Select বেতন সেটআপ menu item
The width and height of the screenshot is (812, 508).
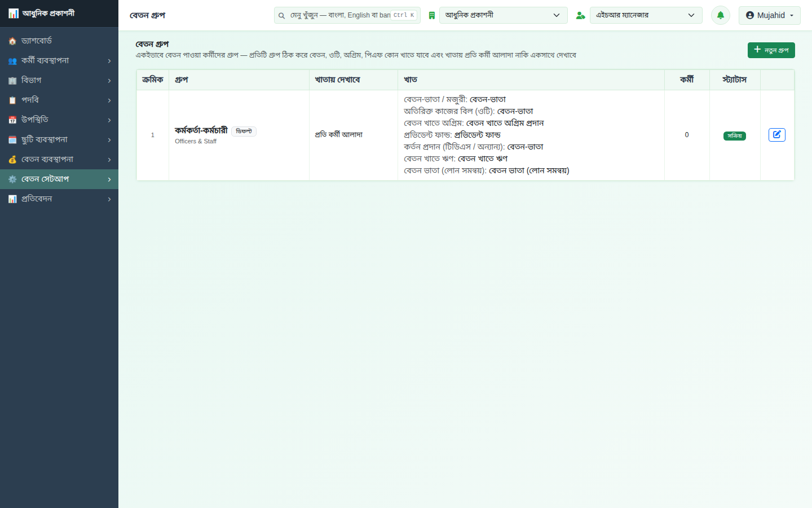tap(59, 179)
